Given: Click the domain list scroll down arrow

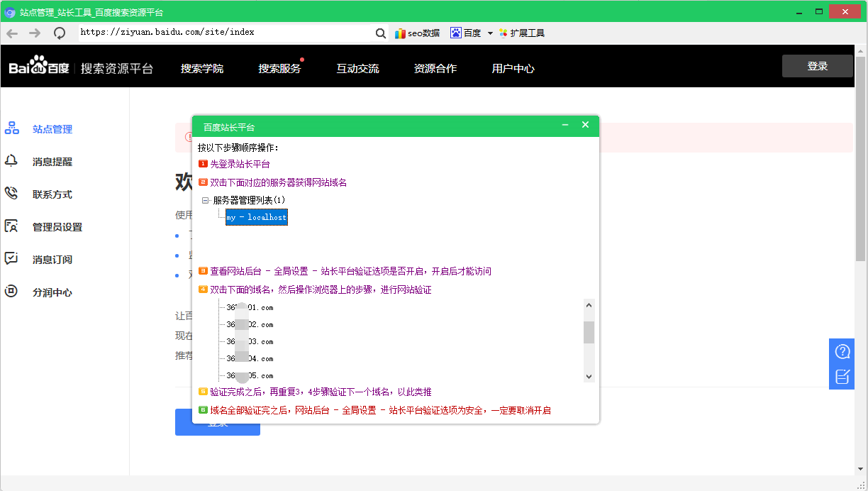Looking at the screenshot, I should [x=589, y=377].
